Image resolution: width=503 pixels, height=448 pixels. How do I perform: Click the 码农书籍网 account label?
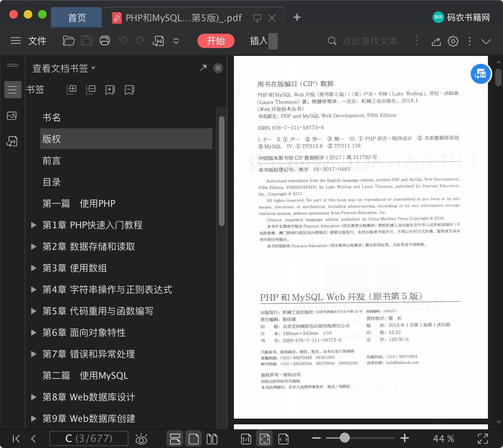click(462, 17)
